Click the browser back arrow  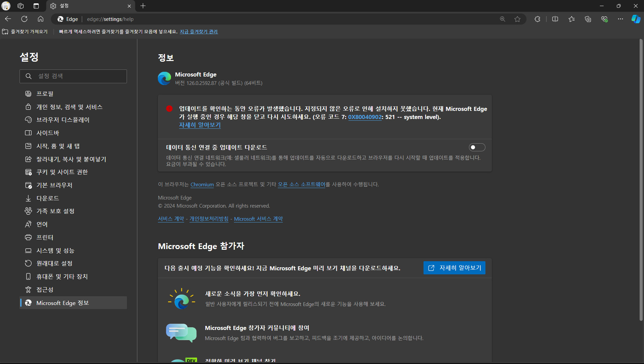coord(8,19)
